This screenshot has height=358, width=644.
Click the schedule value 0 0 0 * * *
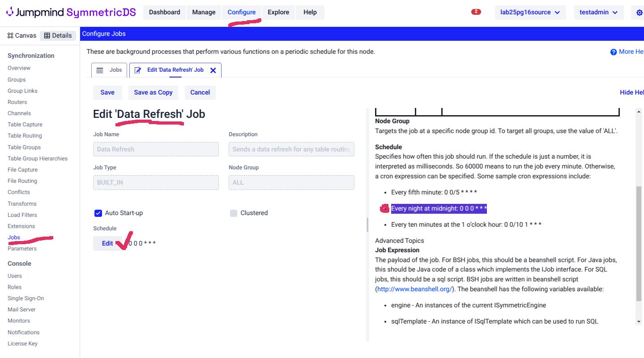pos(141,244)
